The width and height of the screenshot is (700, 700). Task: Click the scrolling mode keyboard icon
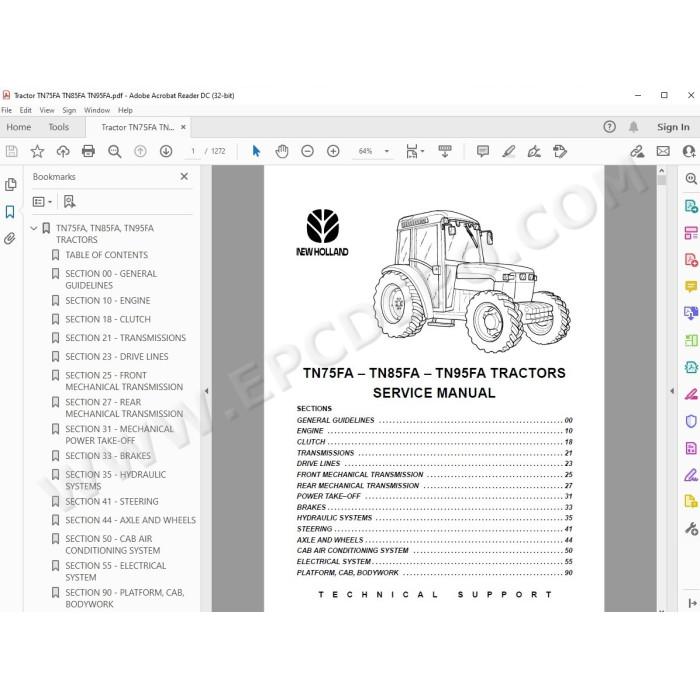coord(445,151)
